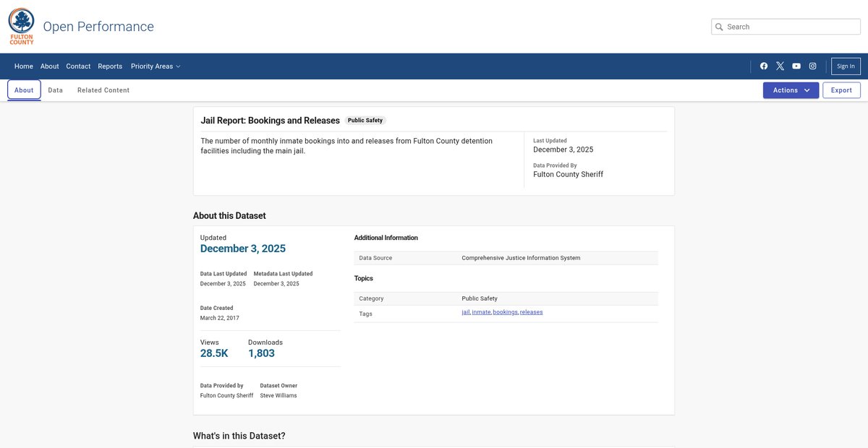Select the About tab

(24, 90)
